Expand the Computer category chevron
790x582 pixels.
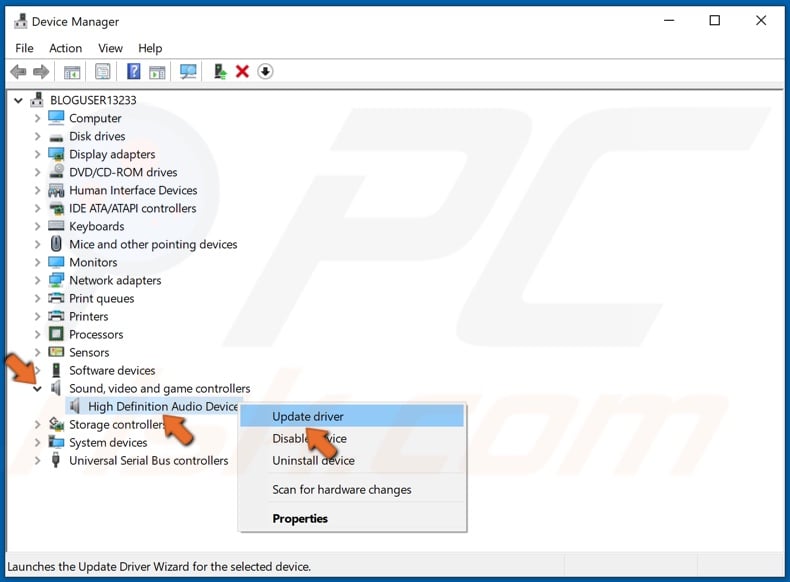(37, 118)
